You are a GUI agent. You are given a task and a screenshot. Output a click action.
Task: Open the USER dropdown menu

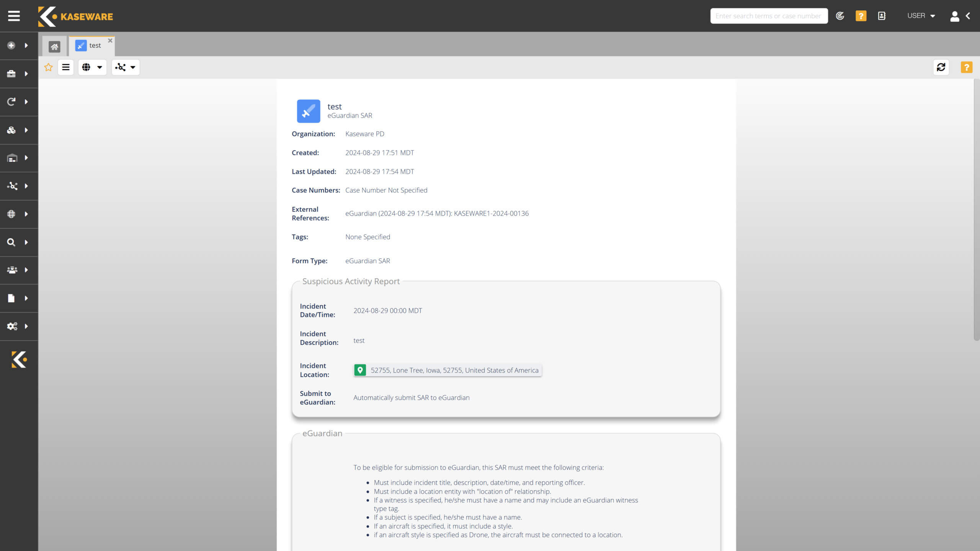click(921, 16)
